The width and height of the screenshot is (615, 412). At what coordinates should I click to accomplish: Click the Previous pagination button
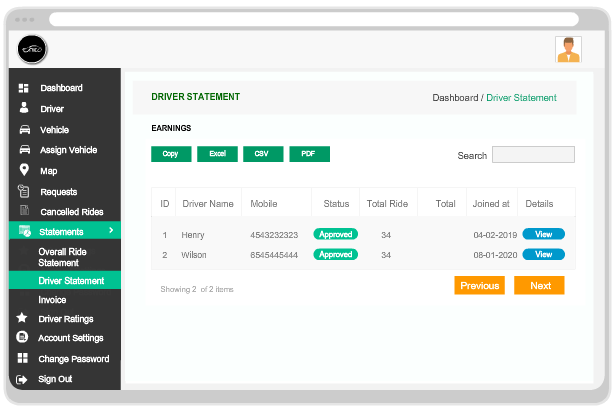pyautogui.click(x=479, y=285)
